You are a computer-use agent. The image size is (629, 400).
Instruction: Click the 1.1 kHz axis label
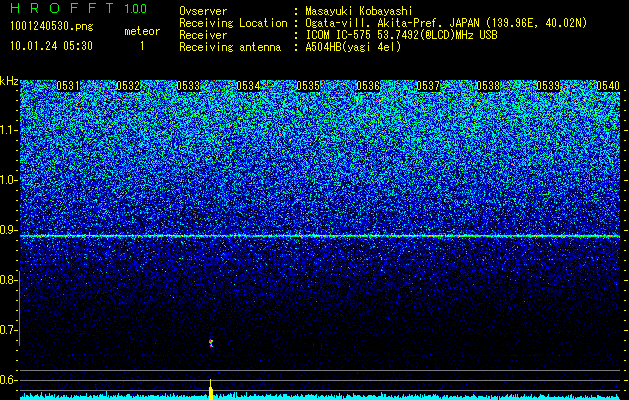click(x=8, y=130)
